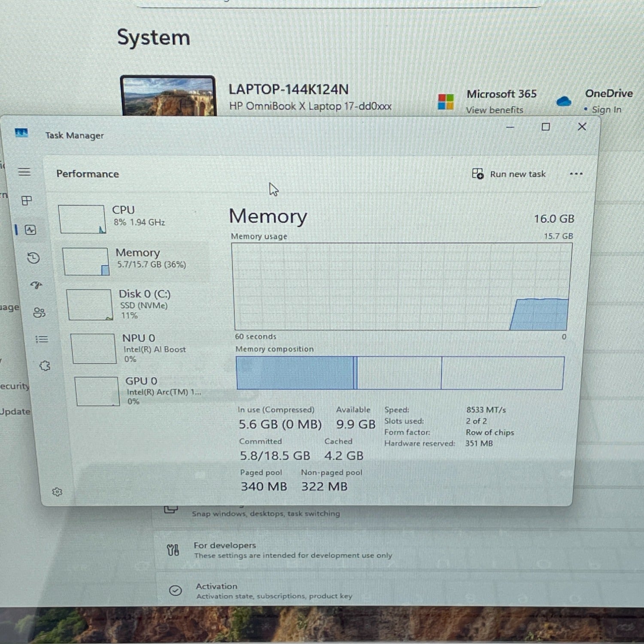
Task: Open the Task Manager hamburger navigation menu
Action: click(x=24, y=172)
